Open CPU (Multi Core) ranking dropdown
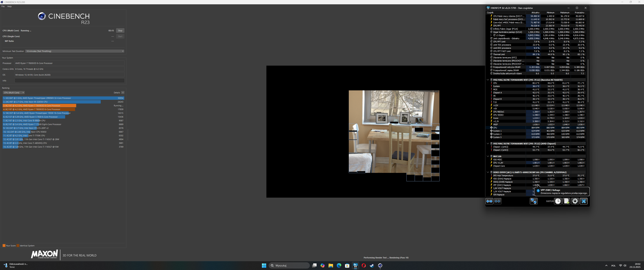Viewport: 644px width, 270px height. coord(14,93)
